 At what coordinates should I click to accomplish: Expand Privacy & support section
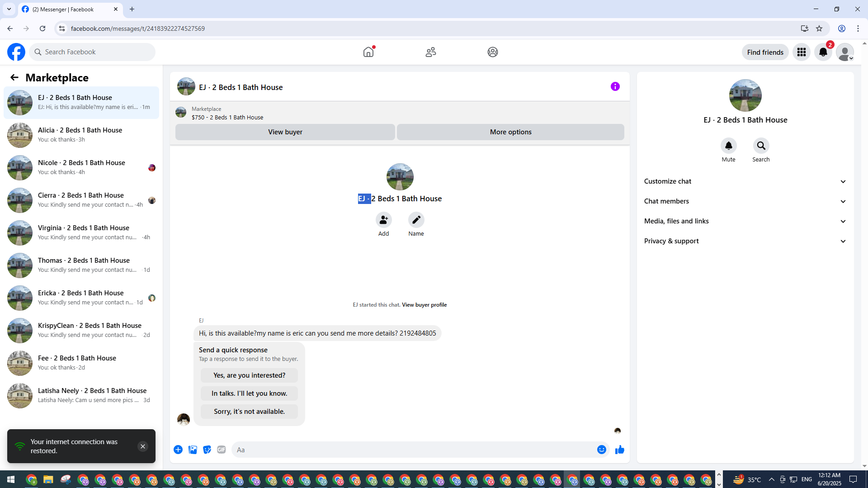pos(745,241)
